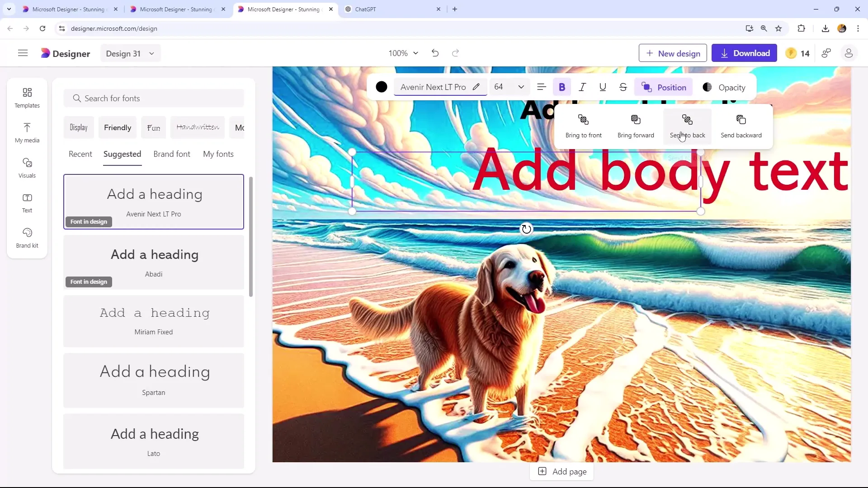
Task: Switch to Brand font tab
Action: (172, 154)
